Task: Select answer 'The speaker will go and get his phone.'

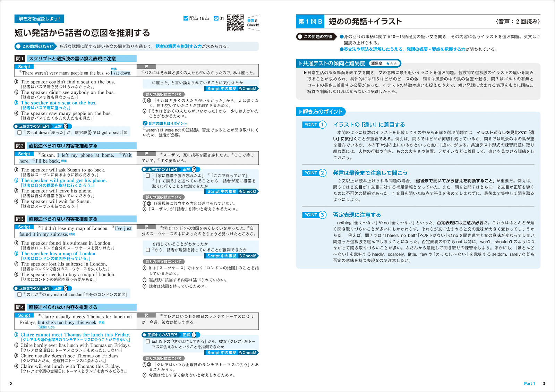Action: pyautogui.click(x=63, y=180)
